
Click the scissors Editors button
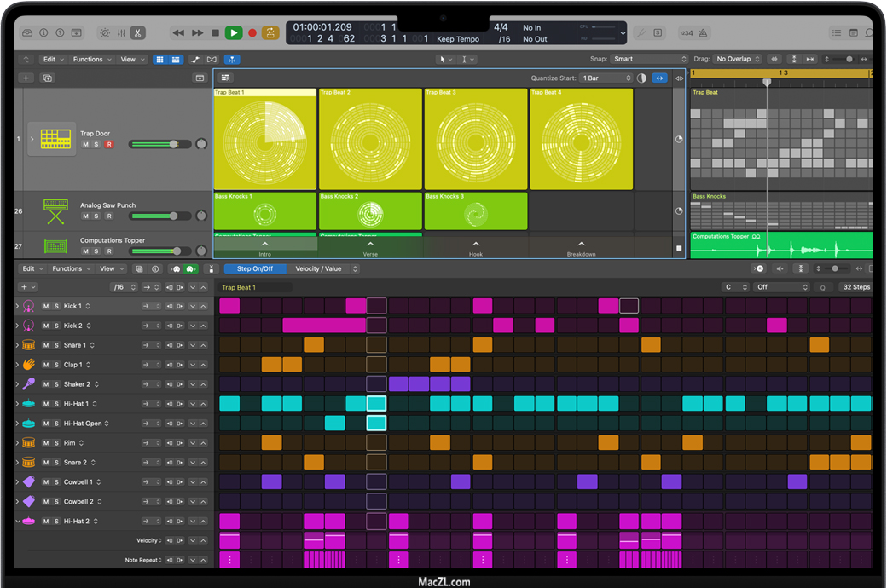137,33
